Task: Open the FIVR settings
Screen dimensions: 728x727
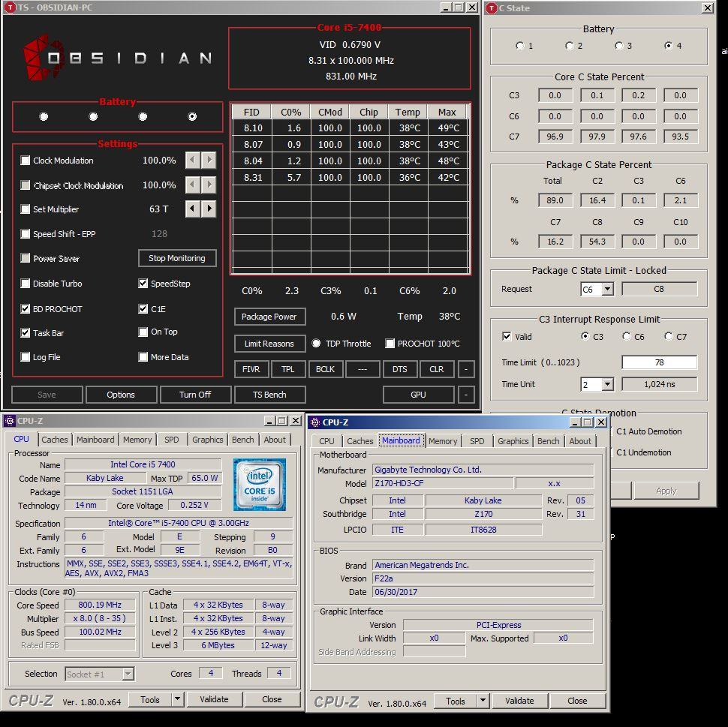Action: (251, 369)
